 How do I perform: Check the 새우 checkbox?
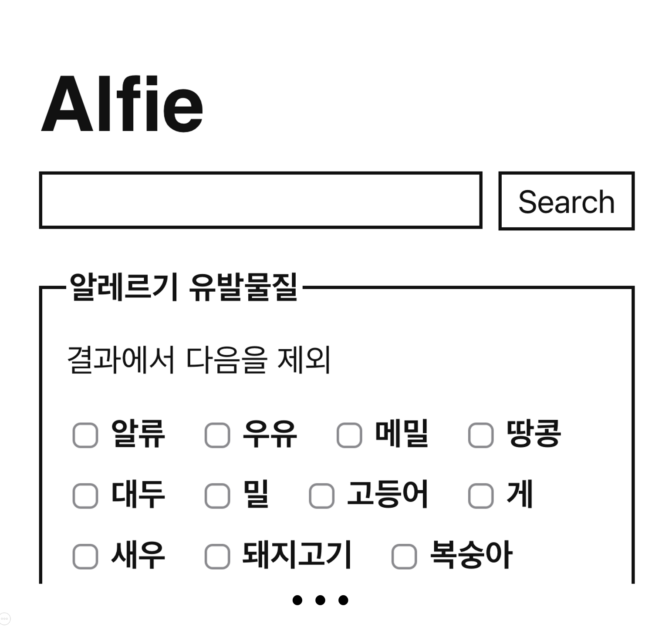tap(85, 556)
